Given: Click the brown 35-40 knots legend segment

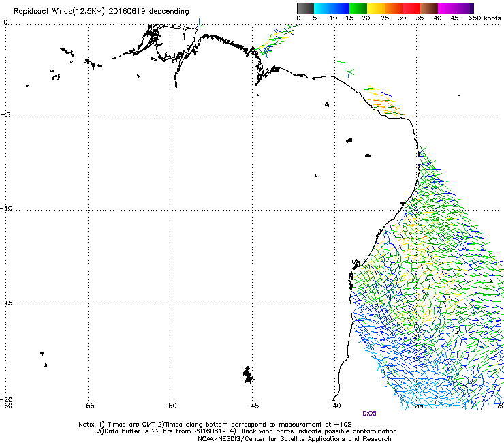Looking at the screenshot, I should [429, 8].
